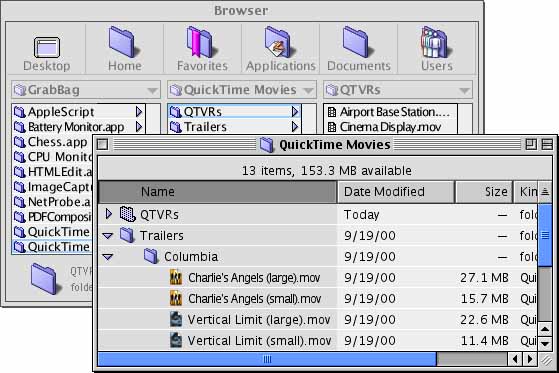Click the arrow beside QTVRs in Browser column

(x=295, y=112)
